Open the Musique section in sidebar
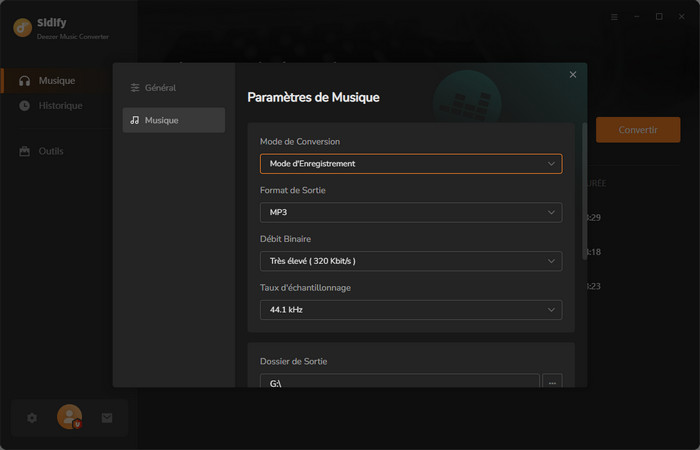This screenshot has height=450, width=700. click(x=56, y=80)
